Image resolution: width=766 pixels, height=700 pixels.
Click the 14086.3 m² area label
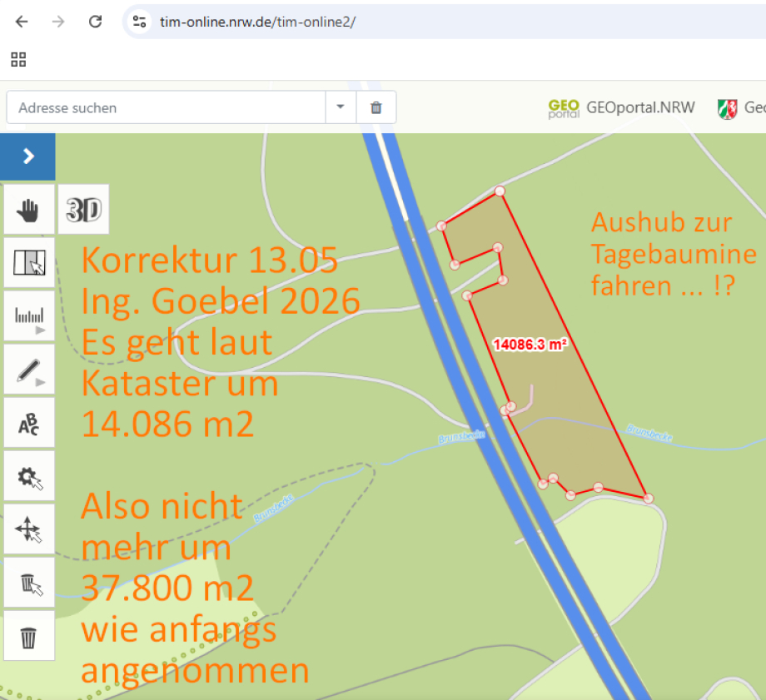(530, 345)
